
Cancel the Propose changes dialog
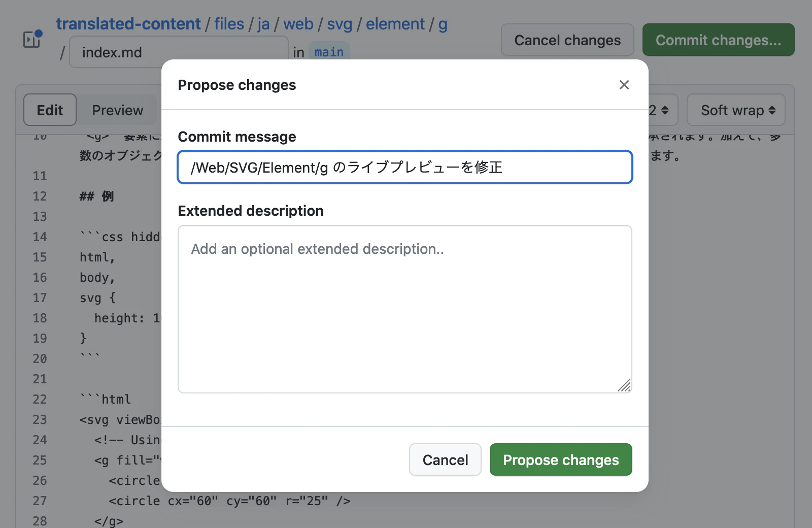[x=445, y=459]
